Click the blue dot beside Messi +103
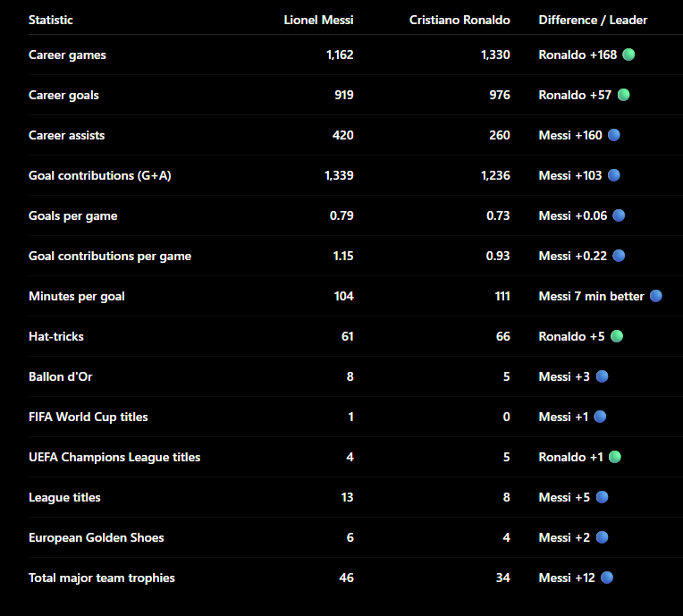The width and height of the screenshot is (683, 616). coord(614,175)
